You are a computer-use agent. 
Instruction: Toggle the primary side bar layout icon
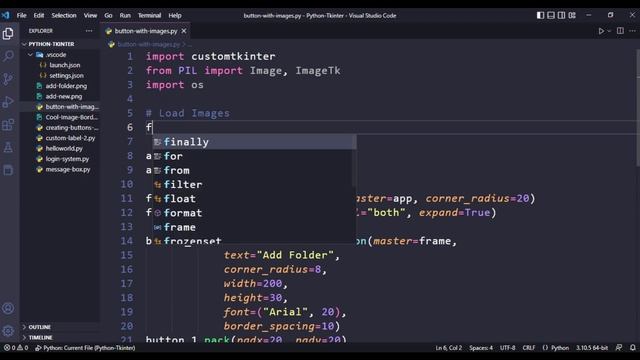pyautogui.click(x=540, y=15)
